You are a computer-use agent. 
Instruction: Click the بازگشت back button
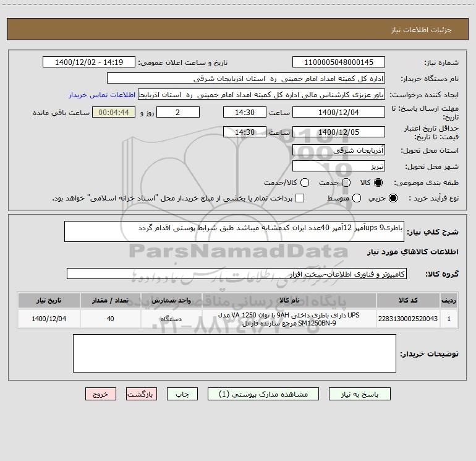[x=142, y=394]
